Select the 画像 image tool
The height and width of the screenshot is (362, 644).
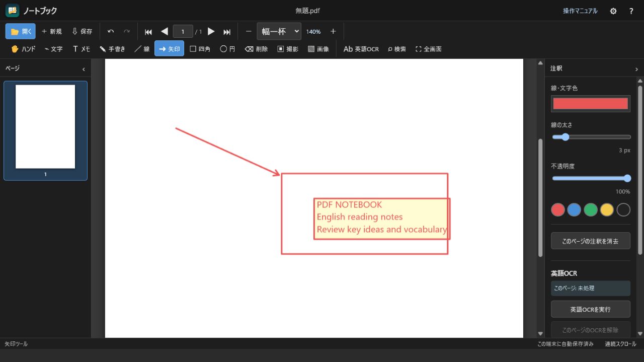(318, 49)
